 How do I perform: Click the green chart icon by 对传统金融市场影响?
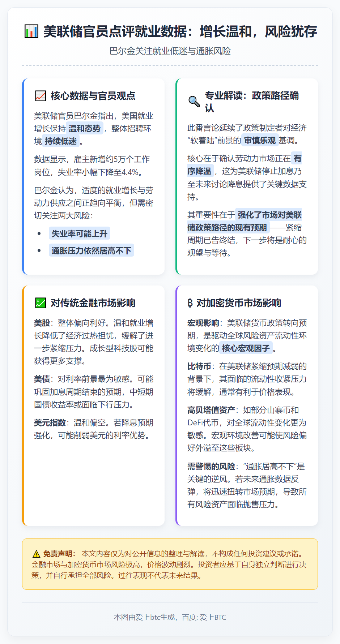coord(40,303)
